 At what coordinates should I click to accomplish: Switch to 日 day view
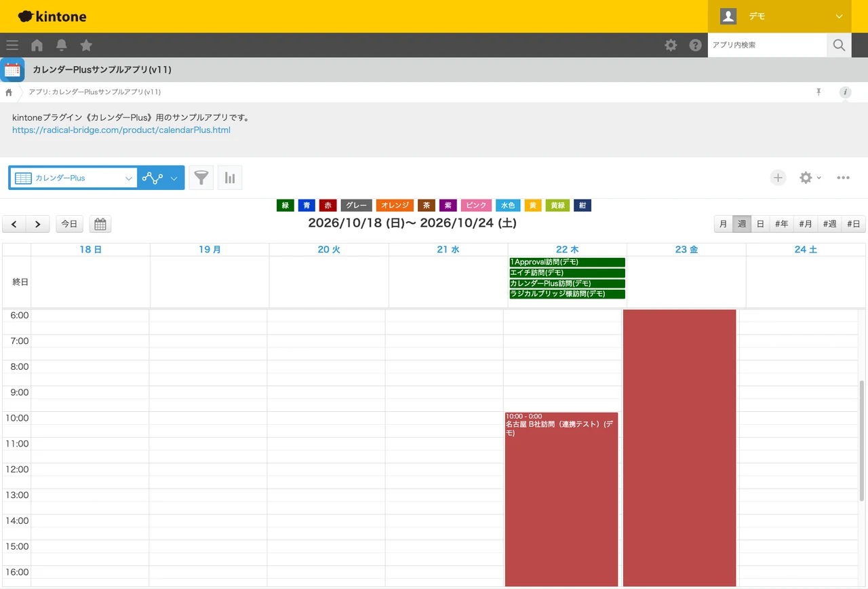761,224
